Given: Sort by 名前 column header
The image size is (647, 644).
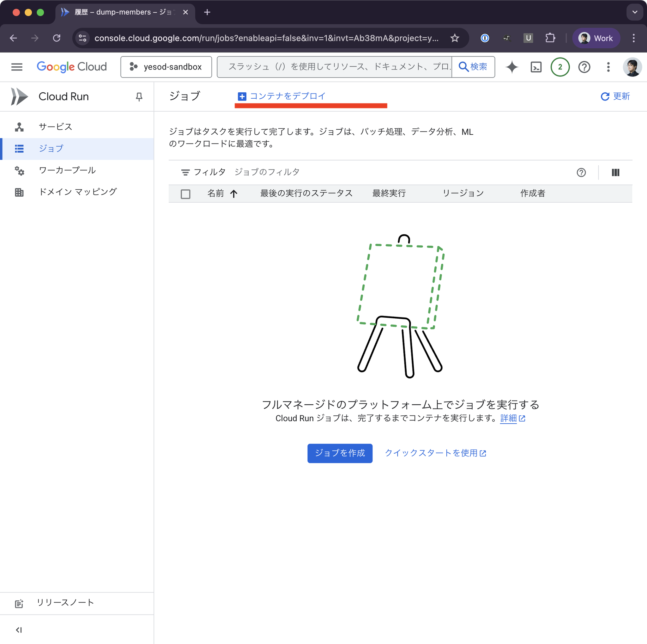Looking at the screenshot, I should pos(216,193).
